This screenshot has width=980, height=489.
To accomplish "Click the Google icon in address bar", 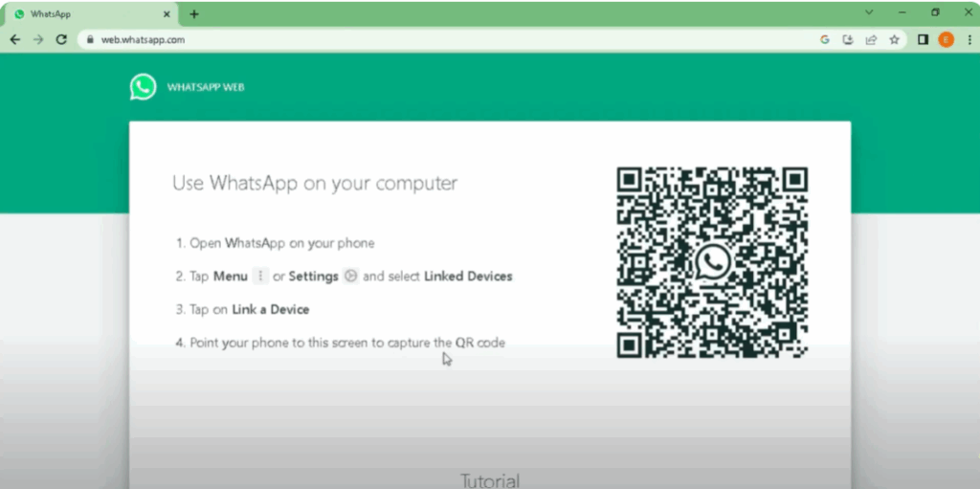I will click(x=824, y=39).
